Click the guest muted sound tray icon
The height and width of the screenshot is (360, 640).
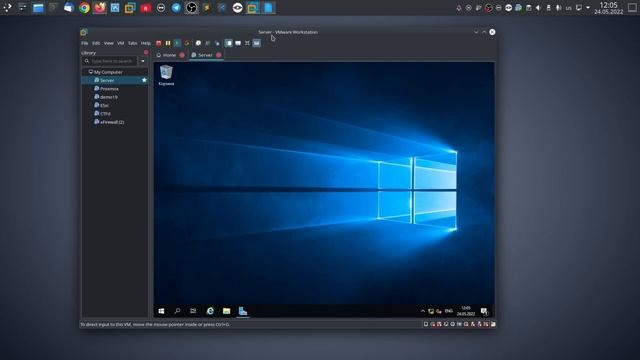pyautogui.click(x=439, y=311)
